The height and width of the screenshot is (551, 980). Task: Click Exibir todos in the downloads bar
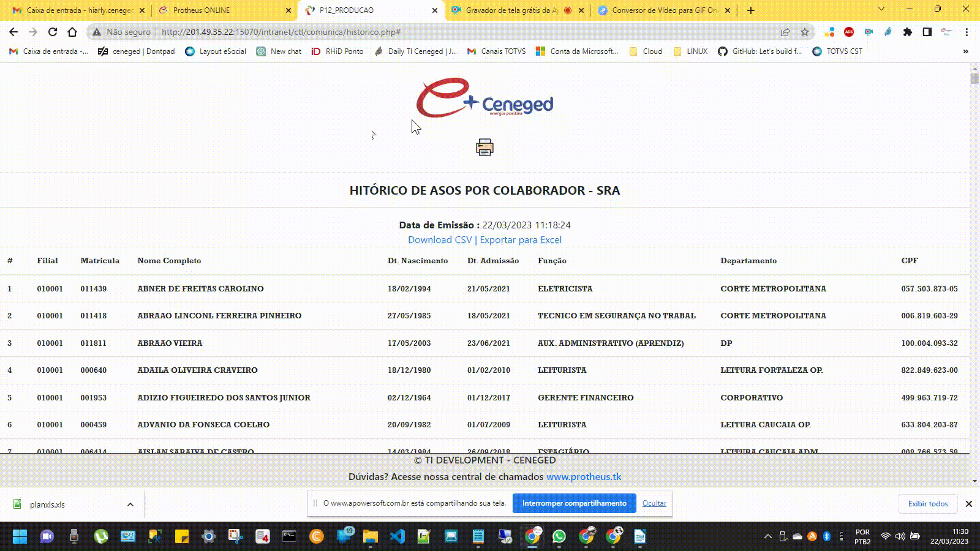pyautogui.click(x=928, y=504)
